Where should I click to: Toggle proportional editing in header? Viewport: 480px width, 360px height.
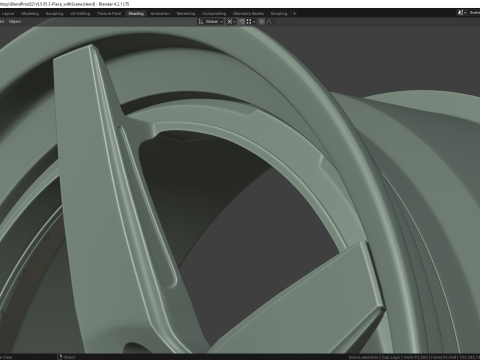(x=262, y=22)
